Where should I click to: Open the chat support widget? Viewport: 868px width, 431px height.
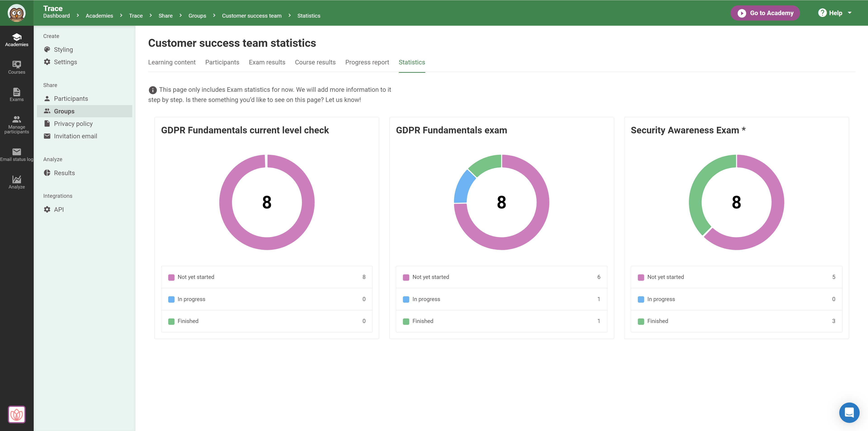849,412
